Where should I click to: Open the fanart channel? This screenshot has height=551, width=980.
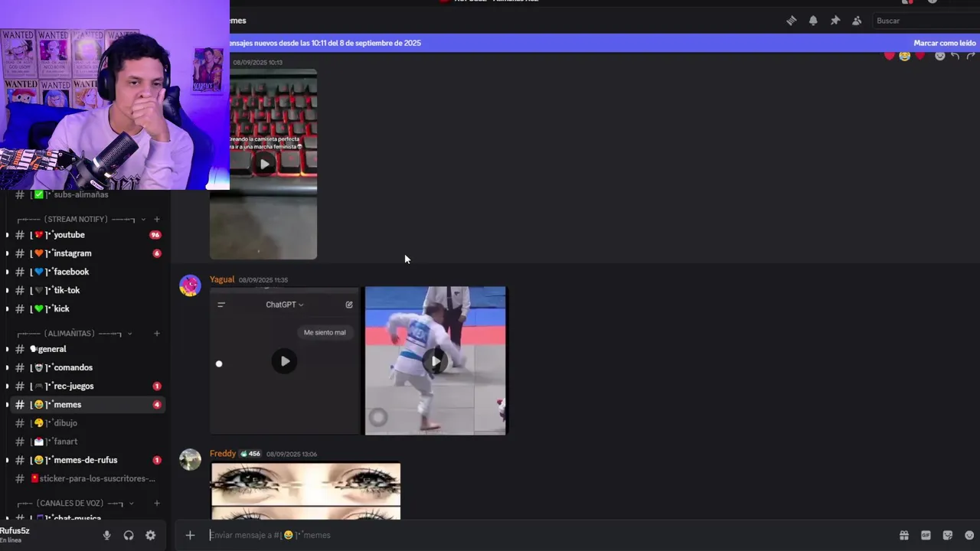coord(65,442)
